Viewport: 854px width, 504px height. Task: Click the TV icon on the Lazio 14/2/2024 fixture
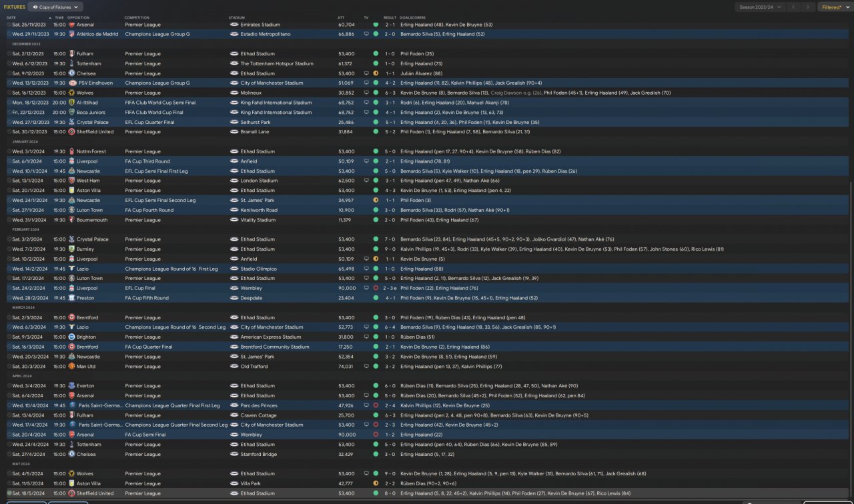(366, 269)
